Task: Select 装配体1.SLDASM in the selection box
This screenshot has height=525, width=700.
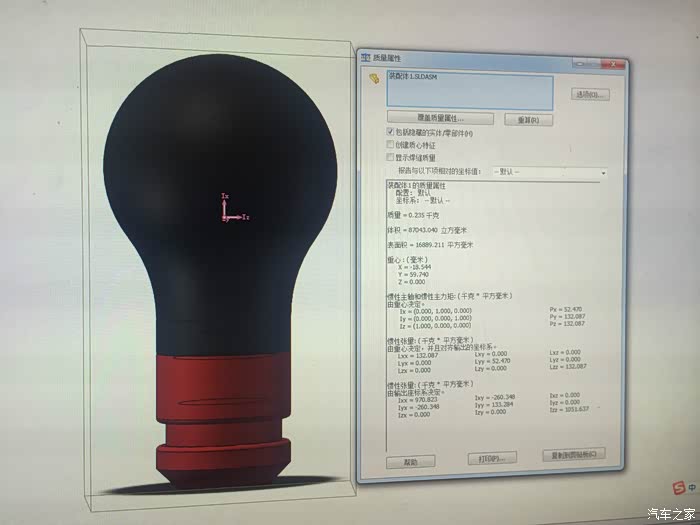Action: coord(413,77)
